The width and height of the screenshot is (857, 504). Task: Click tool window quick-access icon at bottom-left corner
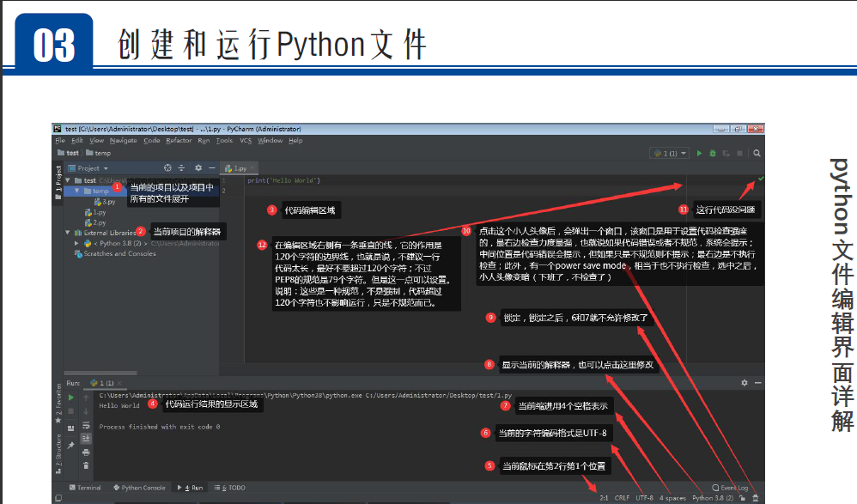(x=58, y=498)
